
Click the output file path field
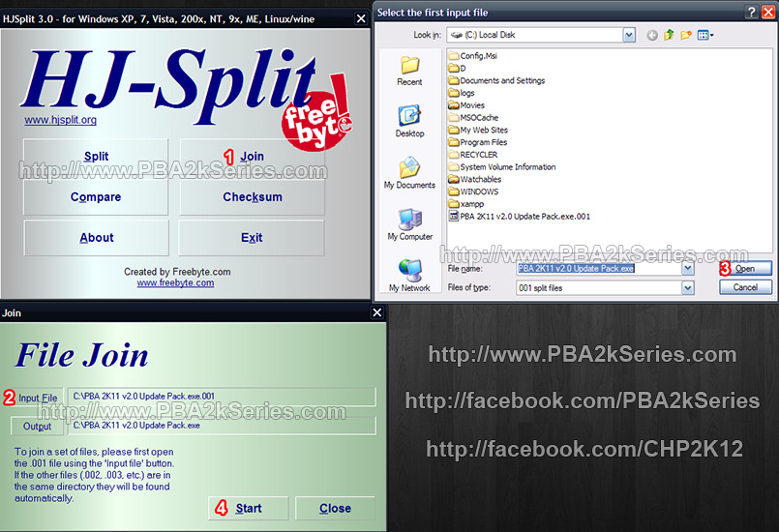(222, 426)
